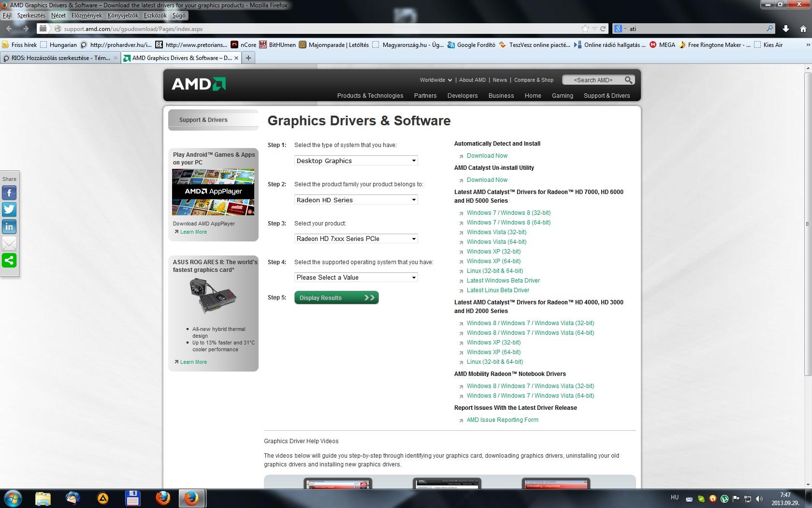Image resolution: width=812 pixels, height=508 pixels.
Task: Click Learn More under AMD AppPlayer
Action: point(193,232)
